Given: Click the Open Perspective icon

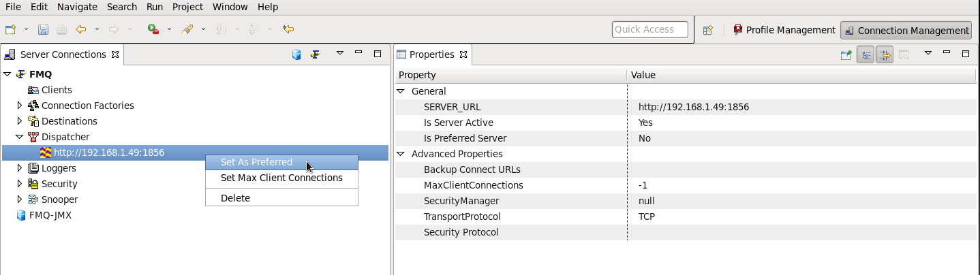Looking at the screenshot, I should tap(708, 30).
